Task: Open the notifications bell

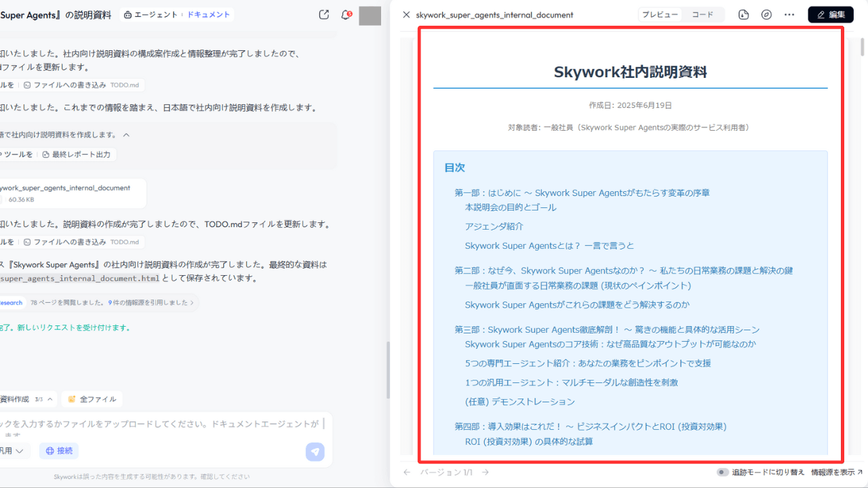Action: (x=346, y=15)
